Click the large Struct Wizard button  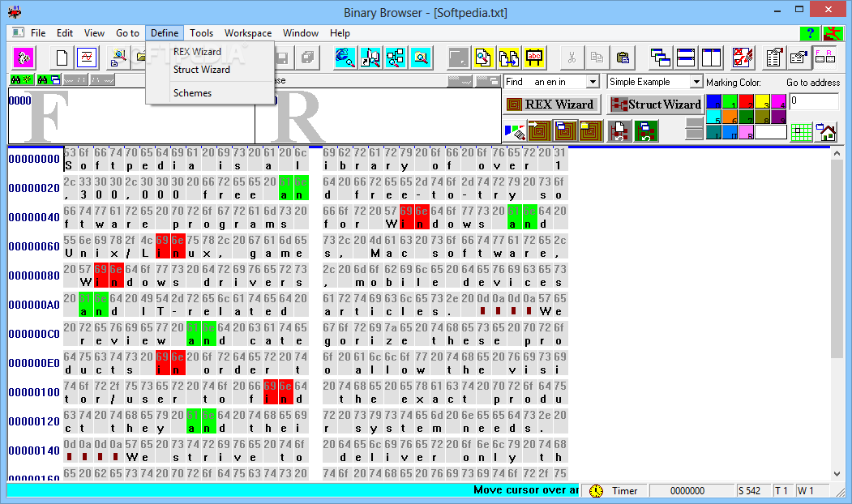pos(656,105)
